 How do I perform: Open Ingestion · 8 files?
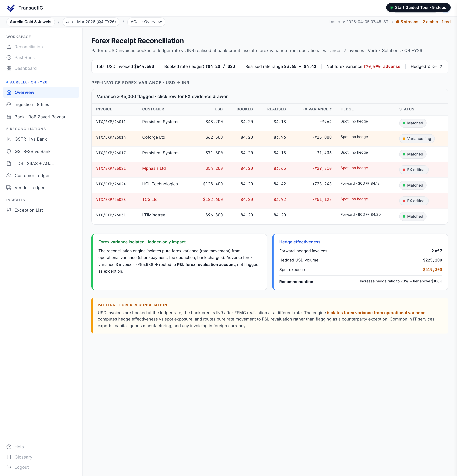41,104
